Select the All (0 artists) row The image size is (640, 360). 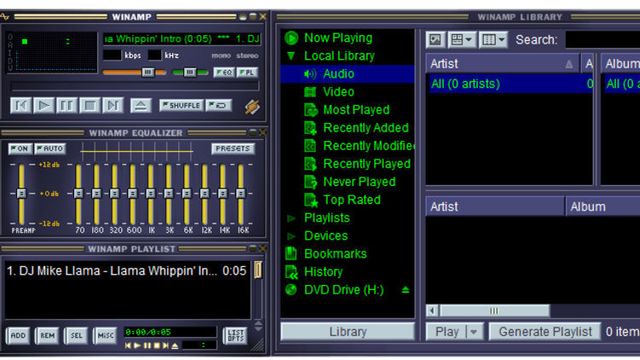[x=510, y=84]
